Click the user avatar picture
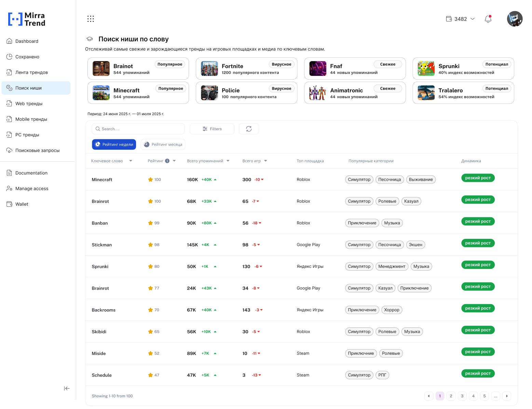Screen dimensions: 532x409 (x=515, y=19)
